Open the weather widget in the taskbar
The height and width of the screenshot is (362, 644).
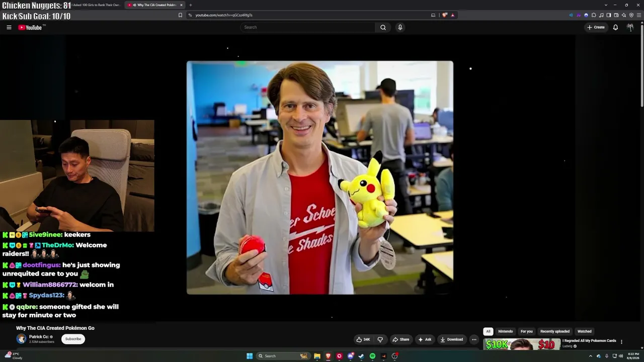14,356
